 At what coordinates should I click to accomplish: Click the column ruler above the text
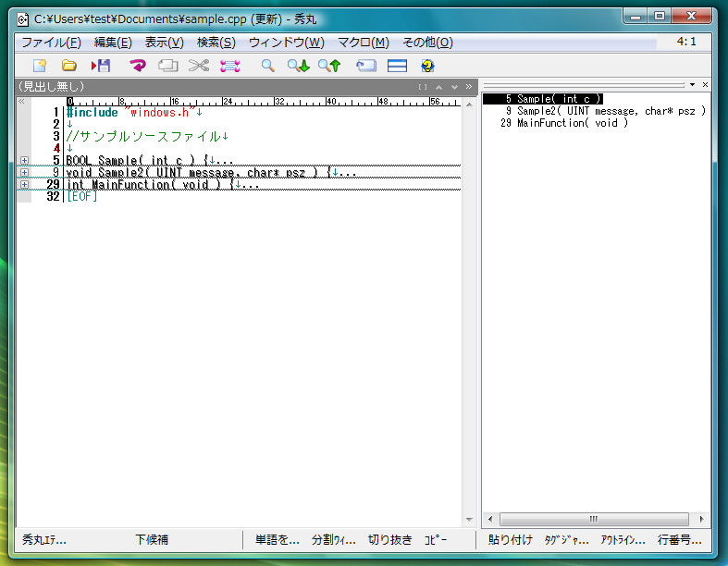click(264, 102)
